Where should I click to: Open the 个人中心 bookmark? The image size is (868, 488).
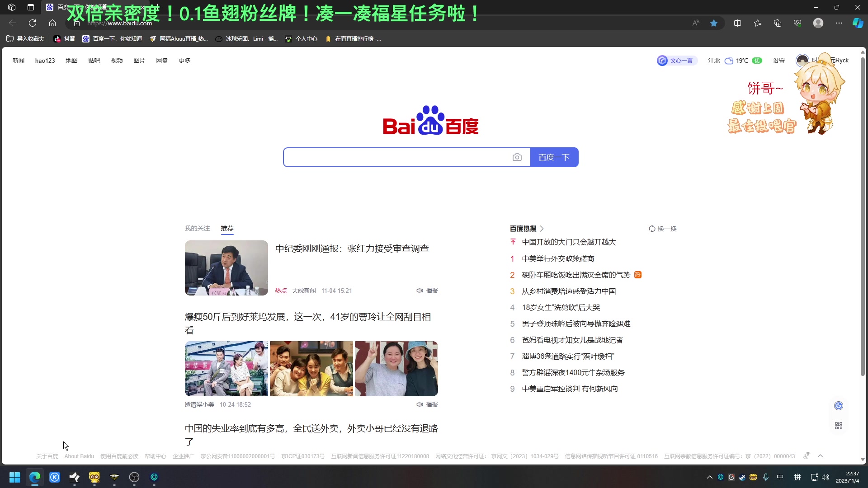pyautogui.click(x=301, y=39)
